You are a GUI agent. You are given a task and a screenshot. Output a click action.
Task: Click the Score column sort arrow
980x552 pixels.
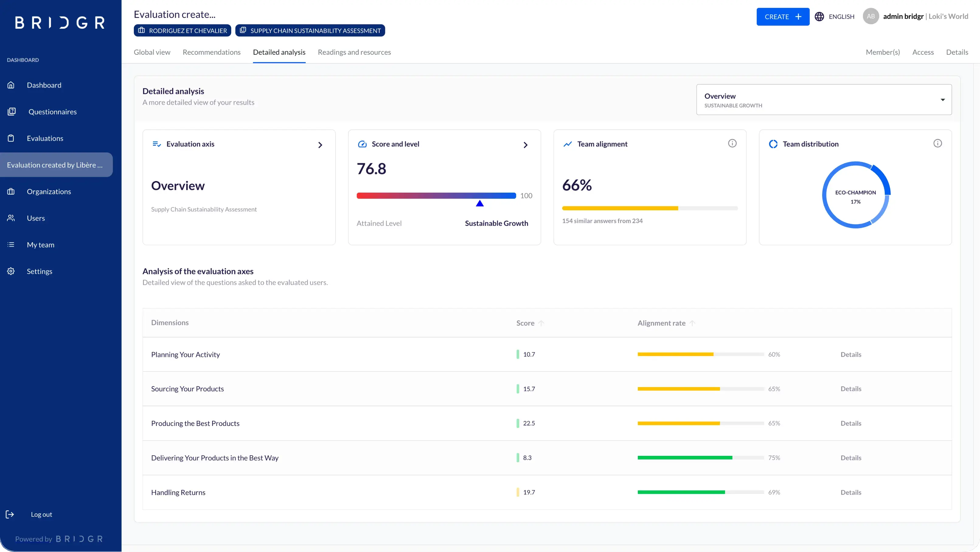[x=541, y=323]
